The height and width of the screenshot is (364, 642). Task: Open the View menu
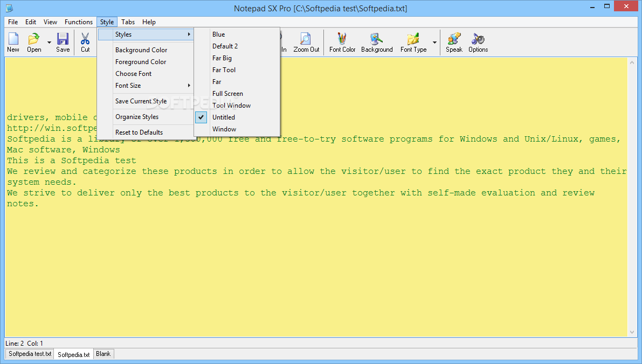(50, 22)
